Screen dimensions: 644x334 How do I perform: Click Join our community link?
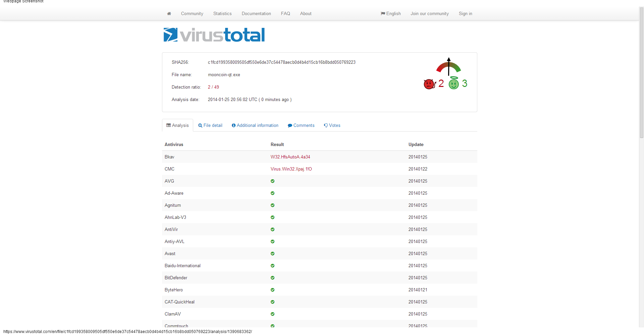tap(430, 14)
